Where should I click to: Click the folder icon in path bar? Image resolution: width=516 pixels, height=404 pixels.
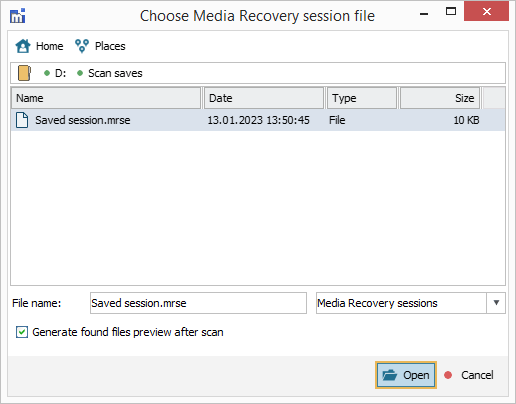(24, 73)
